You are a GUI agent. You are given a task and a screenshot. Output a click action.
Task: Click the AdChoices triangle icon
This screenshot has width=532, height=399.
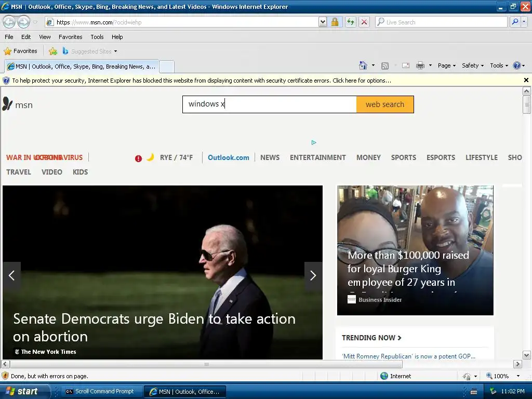tap(314, 142)
